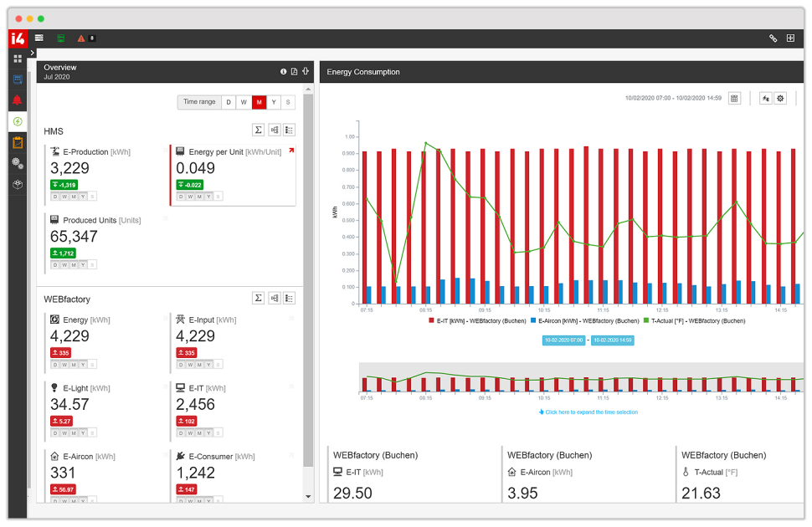Open the server list icon in top bar

[39, 38]
